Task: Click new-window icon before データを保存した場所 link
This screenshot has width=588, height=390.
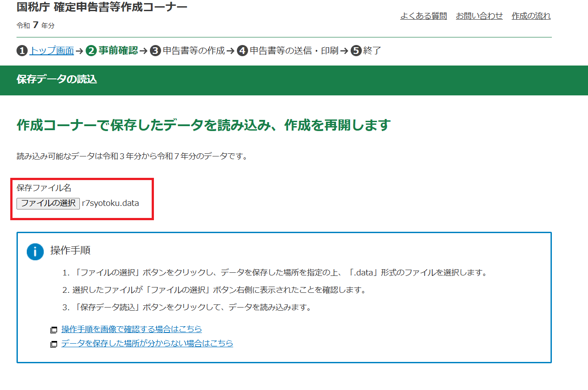Action: pyautogui.click(x=54, y=345)
